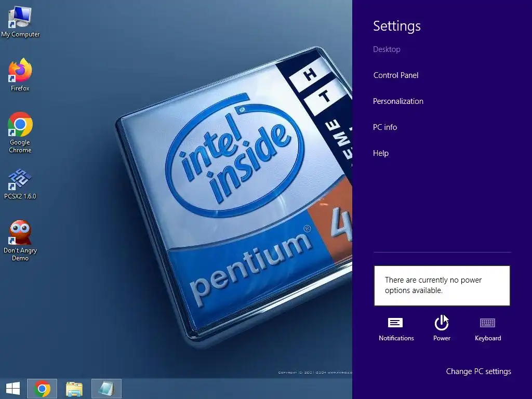532x399 pixels.
Task: Open File Explorer from the taskbar
Action: point(74,389)
